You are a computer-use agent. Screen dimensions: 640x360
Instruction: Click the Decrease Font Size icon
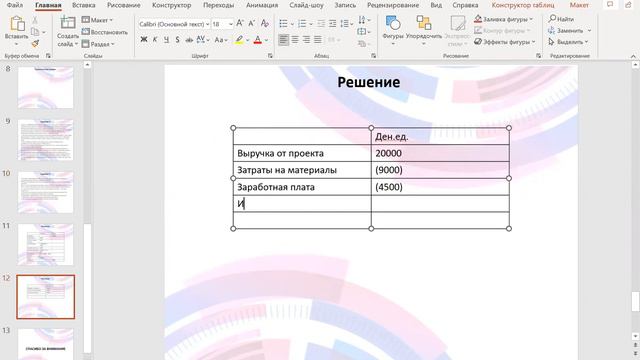pyautogui.click(x=252, y=24)
